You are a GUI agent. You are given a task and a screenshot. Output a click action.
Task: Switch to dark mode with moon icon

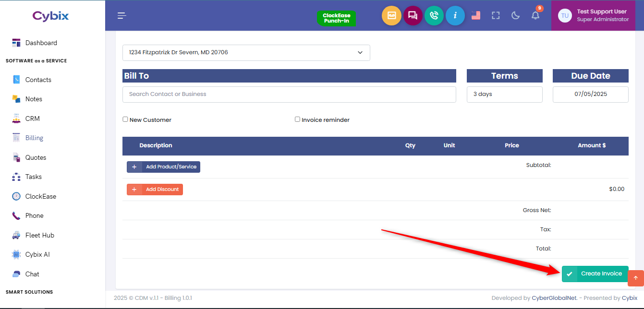(x=516, y=15)
